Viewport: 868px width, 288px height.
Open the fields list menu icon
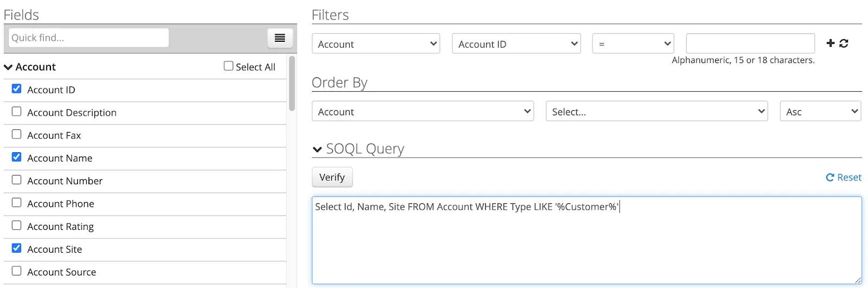280,38
